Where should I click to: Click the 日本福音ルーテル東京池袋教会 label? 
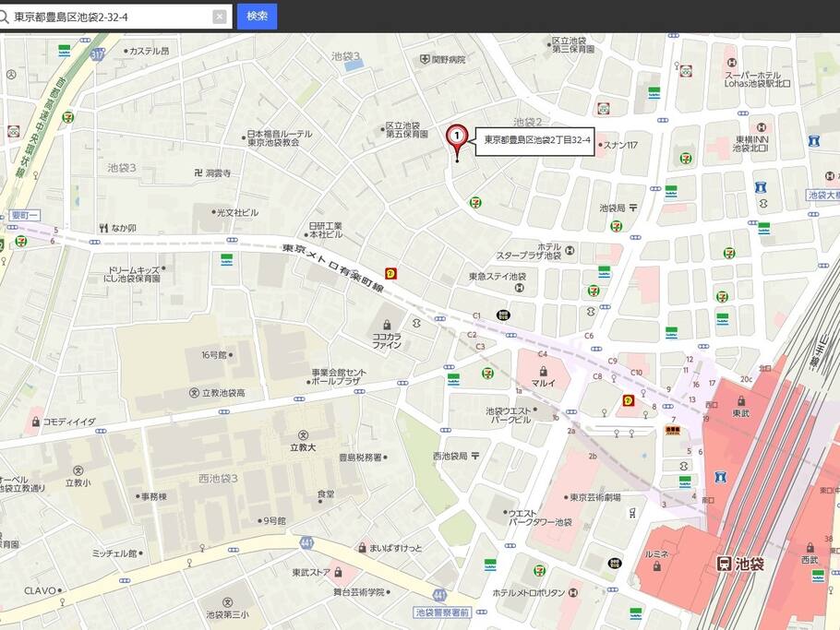(x=279, y=138)
